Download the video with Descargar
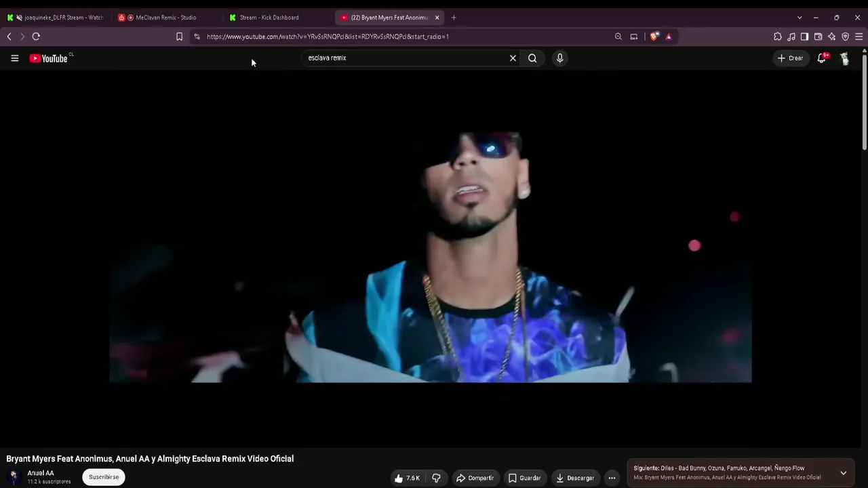The width and height of the screenshot is (868, 488). click(x=575, y=478)
